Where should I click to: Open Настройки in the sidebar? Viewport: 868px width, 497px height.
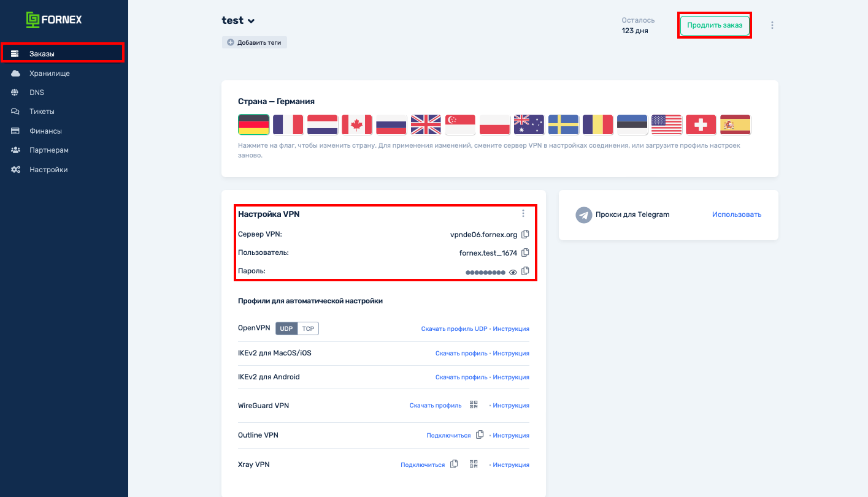click(x=48, y=170)
